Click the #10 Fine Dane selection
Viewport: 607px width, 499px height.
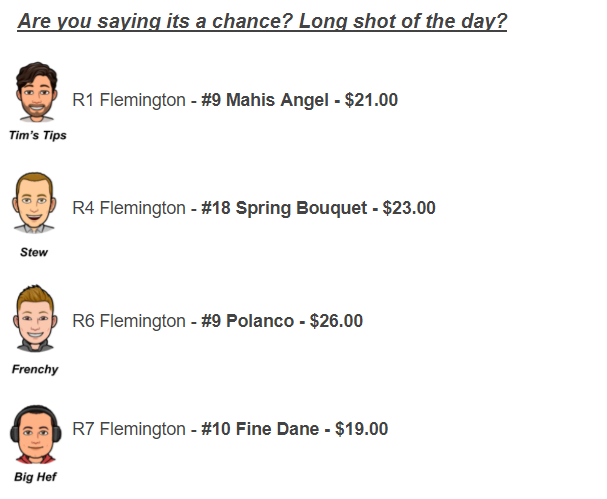click(260, 429)
